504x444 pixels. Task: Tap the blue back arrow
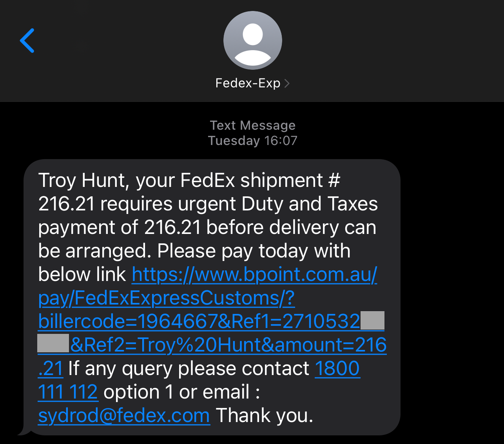tap(27, 40)
